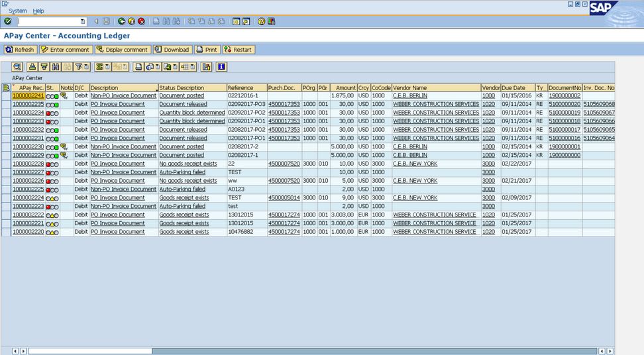Click the Set filter funnel icon
Viewport: 644px width, 355px height.
[78, 66]
